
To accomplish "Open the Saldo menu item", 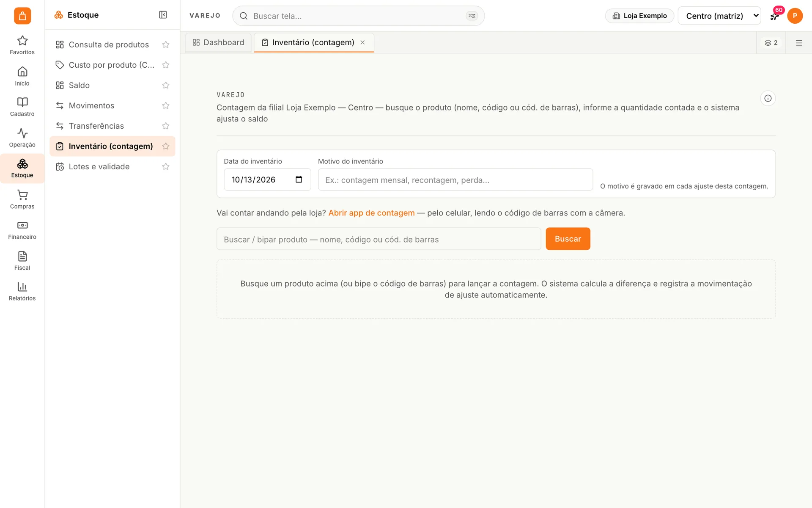I will pyautogui.click(x=112, y=85).
